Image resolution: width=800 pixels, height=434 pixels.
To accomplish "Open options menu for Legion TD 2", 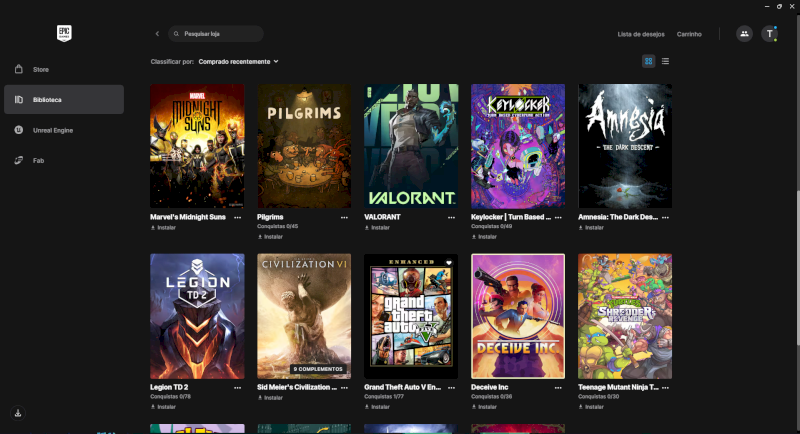I will (237, 388).
